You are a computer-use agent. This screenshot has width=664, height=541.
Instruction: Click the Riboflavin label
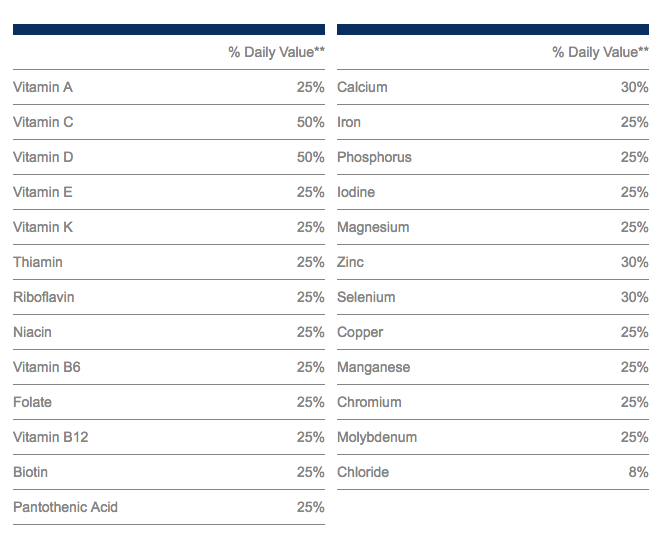pos(44,297)
